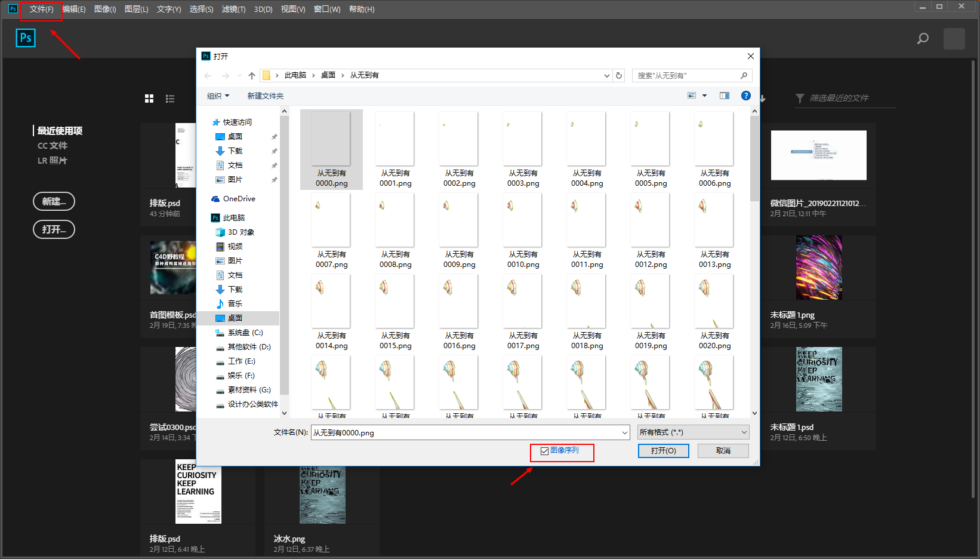Switch to list view of recent files
980x559 pixels.
[x=170, y=99]
